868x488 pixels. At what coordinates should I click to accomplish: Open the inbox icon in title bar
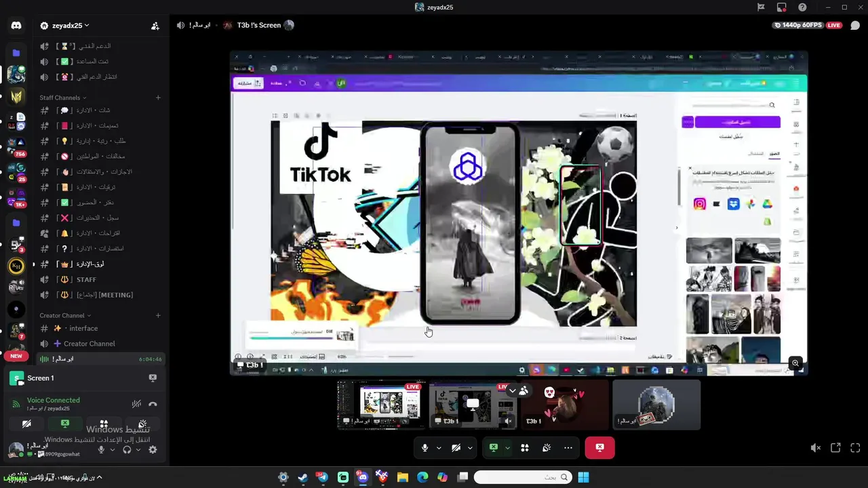(x=782, y=7)
